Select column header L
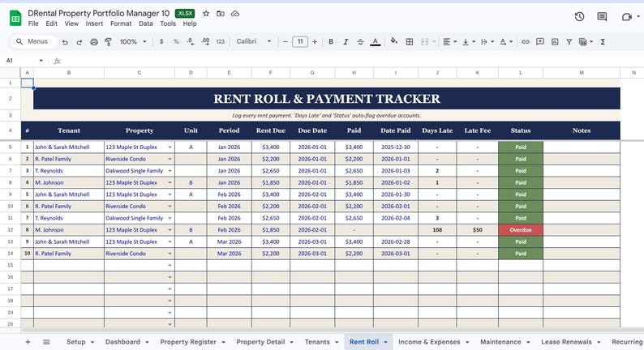644x350 pixels. [x=521, y=73]
